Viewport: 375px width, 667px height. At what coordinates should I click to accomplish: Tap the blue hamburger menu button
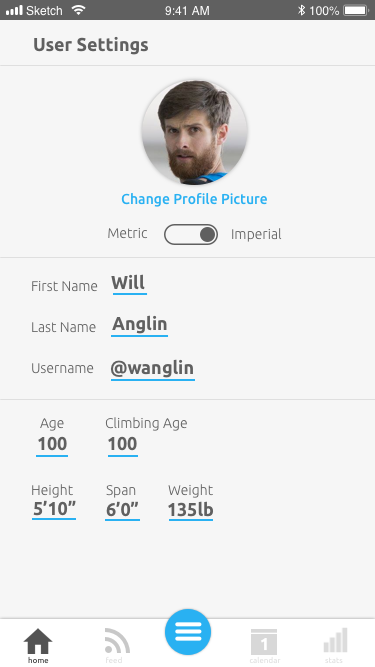click(188, 632)
